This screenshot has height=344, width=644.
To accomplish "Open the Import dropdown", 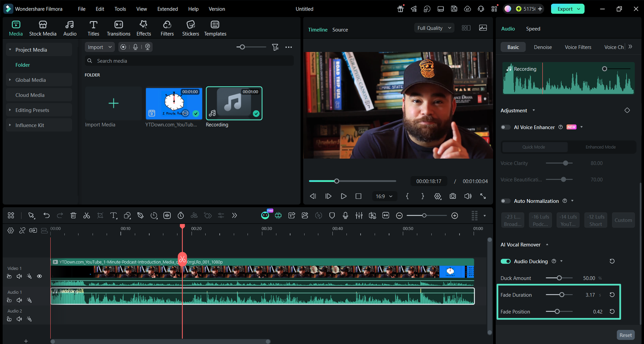I will [100, 47].
